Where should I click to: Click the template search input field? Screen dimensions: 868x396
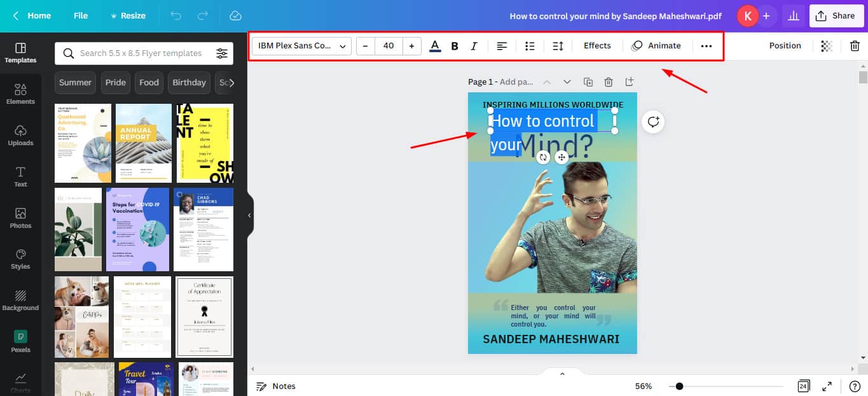tap(140, 53)
